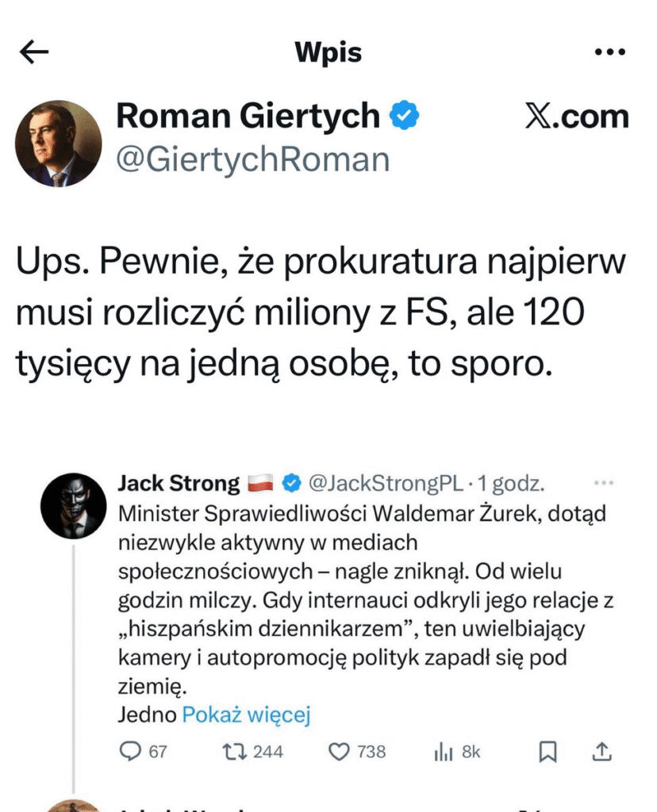Screen dimensions: 657x812
Task: Click the share icon
Action: click(602, 751)
